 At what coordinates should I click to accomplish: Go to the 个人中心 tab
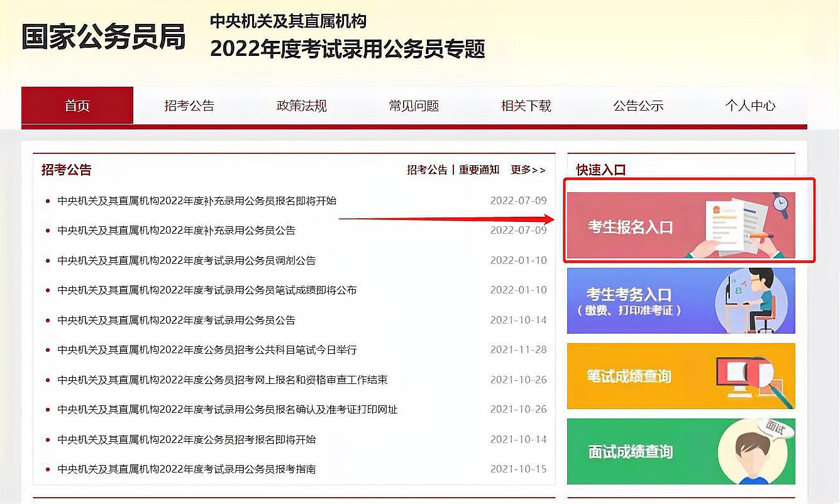749,106
